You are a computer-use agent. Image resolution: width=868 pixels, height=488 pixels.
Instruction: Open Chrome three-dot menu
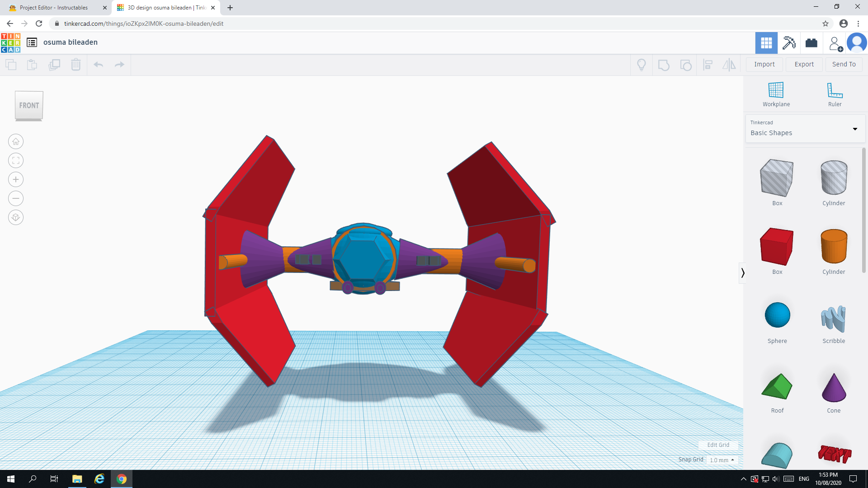[x=858, y=23]
